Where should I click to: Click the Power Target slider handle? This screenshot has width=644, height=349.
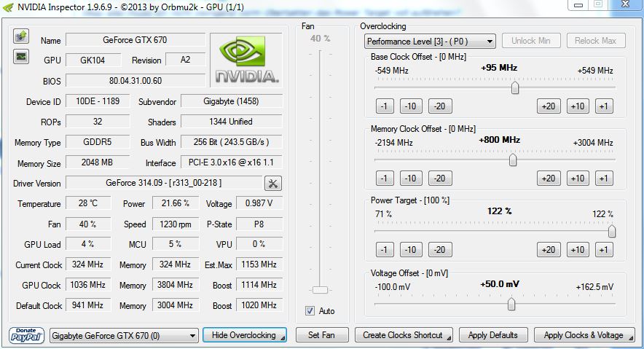tap(611, 231)
